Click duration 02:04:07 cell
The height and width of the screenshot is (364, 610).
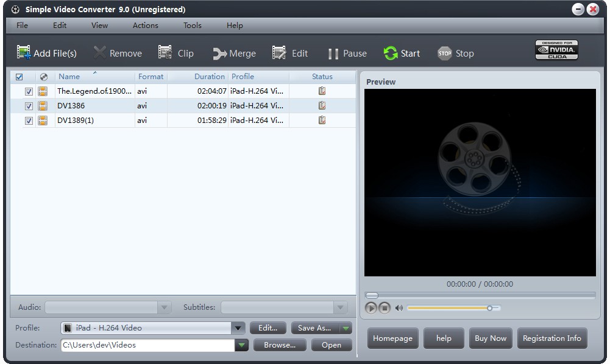[x=211, y=91]
